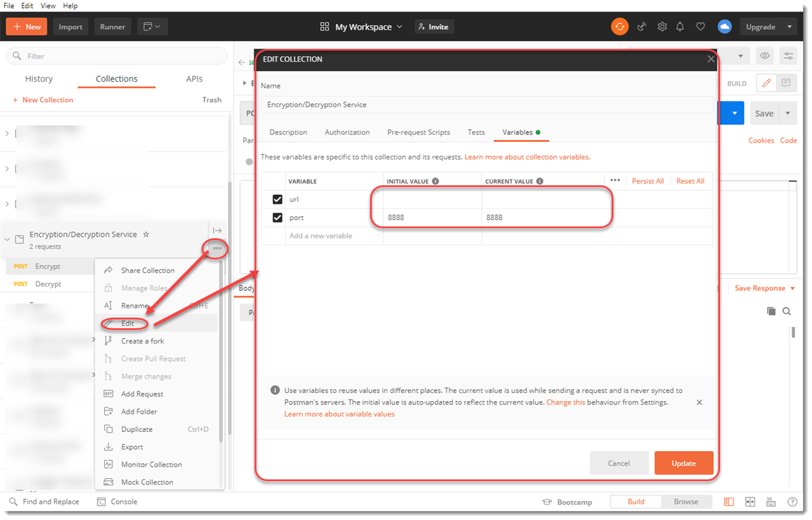Select the pencil build mode toggle
The width and height of the screenshot is (812, 520).
[x=766, y=83]
